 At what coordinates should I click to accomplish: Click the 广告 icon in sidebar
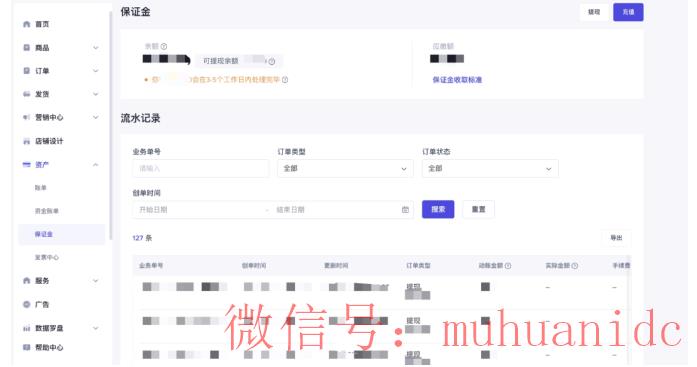27,304
